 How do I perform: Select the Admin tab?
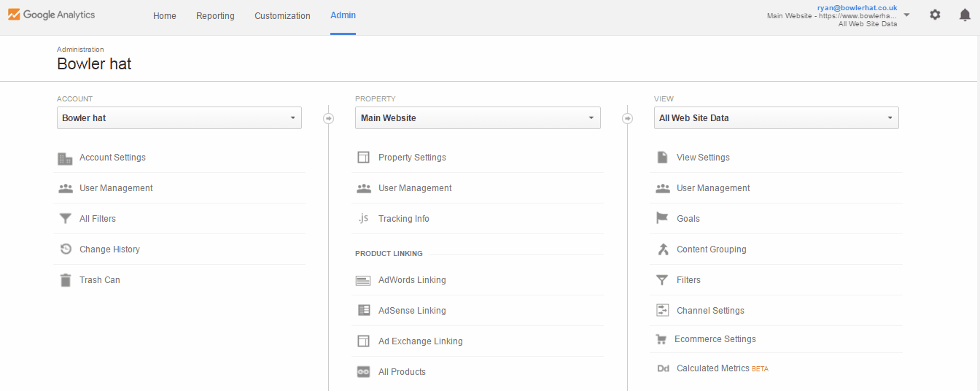click(x=343, y=15)
